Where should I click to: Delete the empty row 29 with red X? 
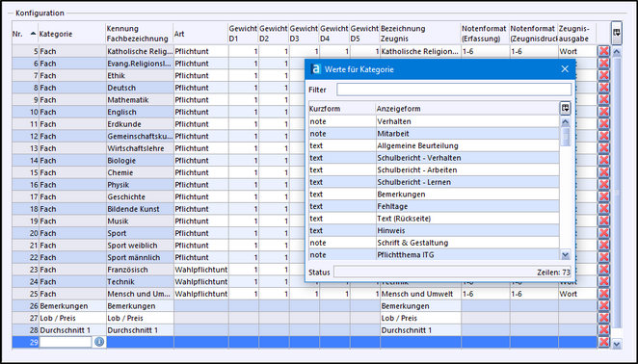click(x=603, y=342)
